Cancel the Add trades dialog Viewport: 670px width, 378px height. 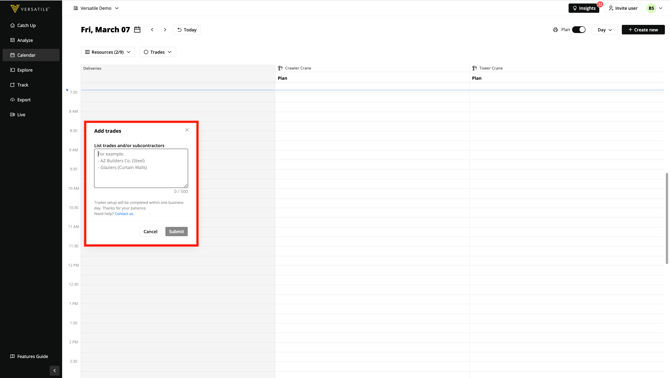click(x=150, y=231)
